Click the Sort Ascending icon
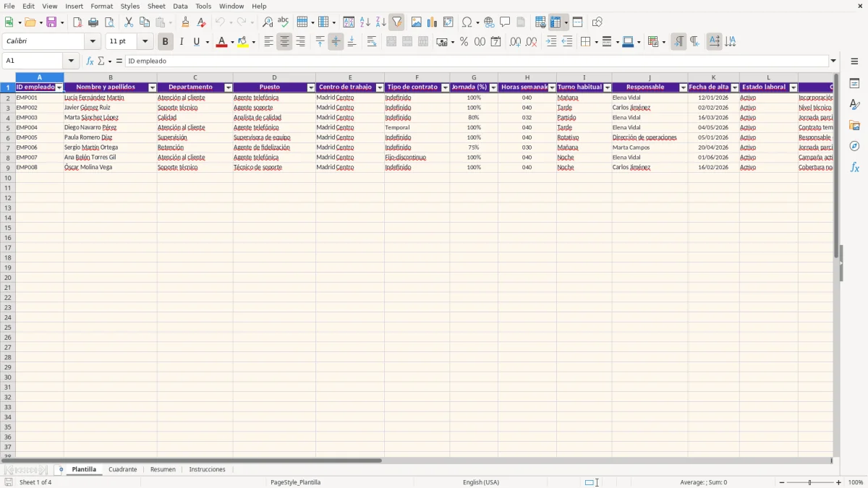 pyautogui.click(x=365, y=22)
